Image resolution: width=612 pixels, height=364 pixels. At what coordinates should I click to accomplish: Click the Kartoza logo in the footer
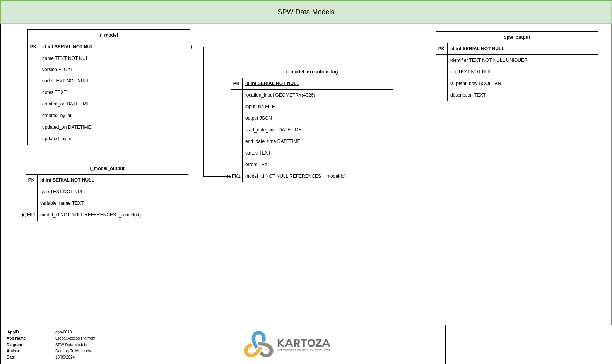[287, 344]
